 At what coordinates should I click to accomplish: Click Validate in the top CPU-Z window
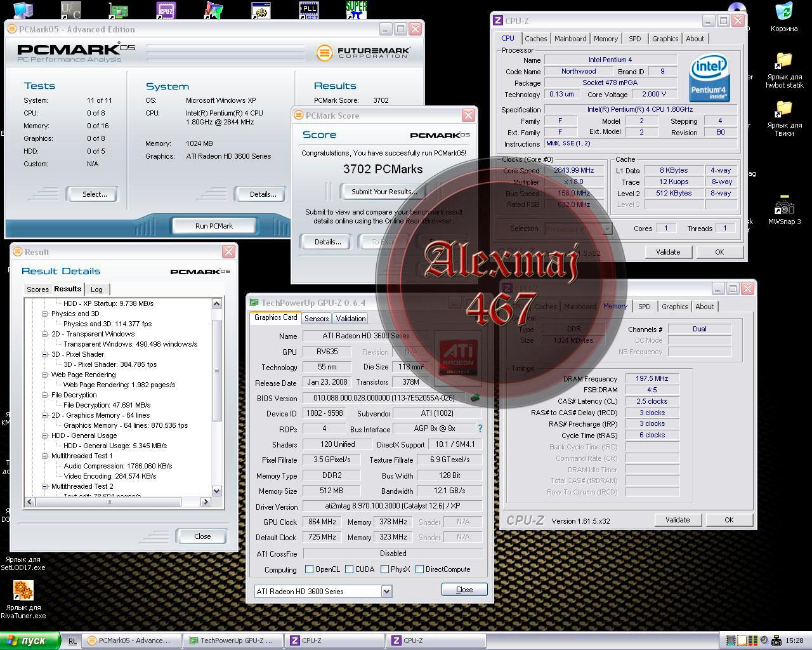pos(667,252)
